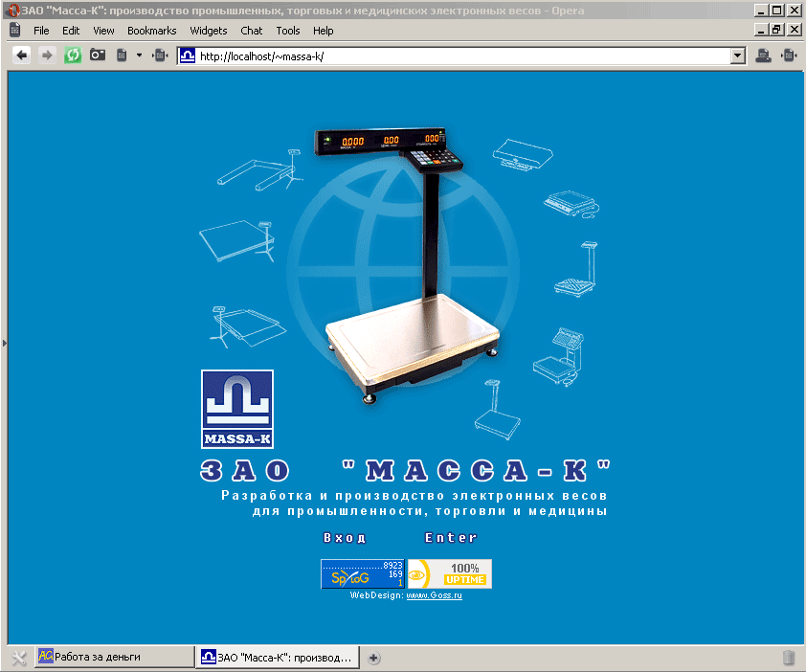Follow the www.Goss.ru web design link
This screenshot has height=672, width=806.
434,595
